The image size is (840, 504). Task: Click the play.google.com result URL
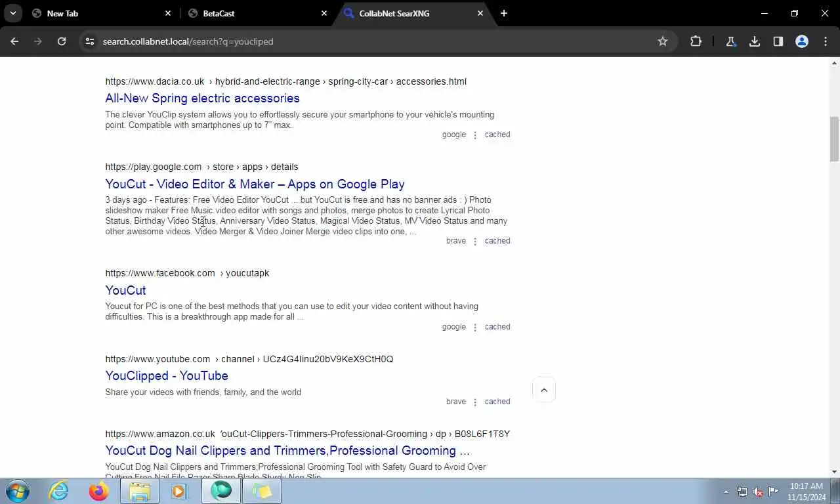coord(201,167)
